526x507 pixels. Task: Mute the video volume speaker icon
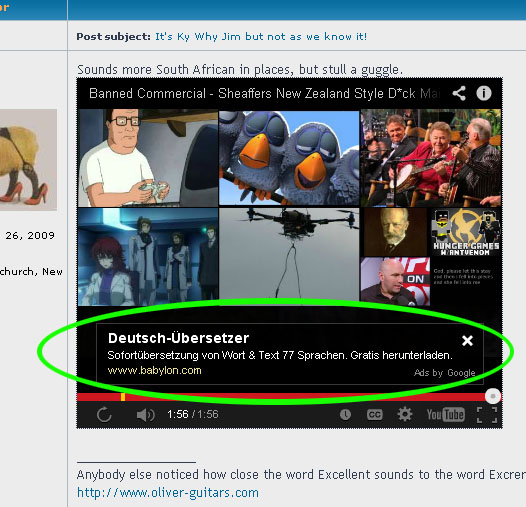pos(145,415)
